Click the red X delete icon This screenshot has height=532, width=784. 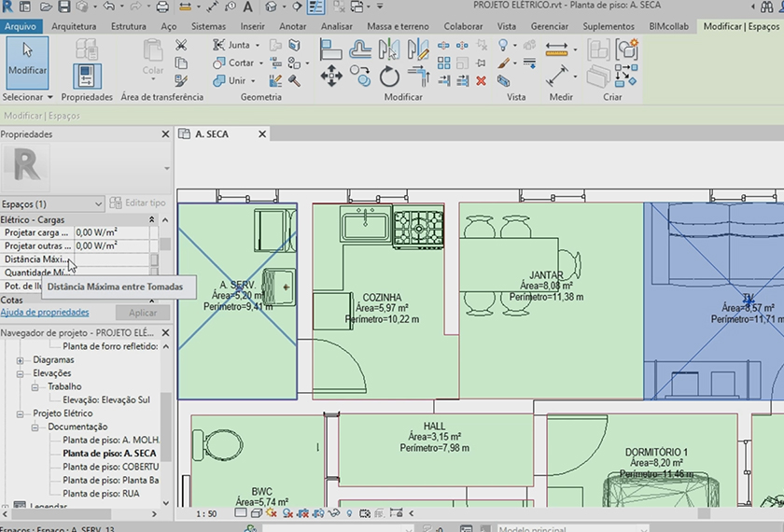click(x=481, y=81)
